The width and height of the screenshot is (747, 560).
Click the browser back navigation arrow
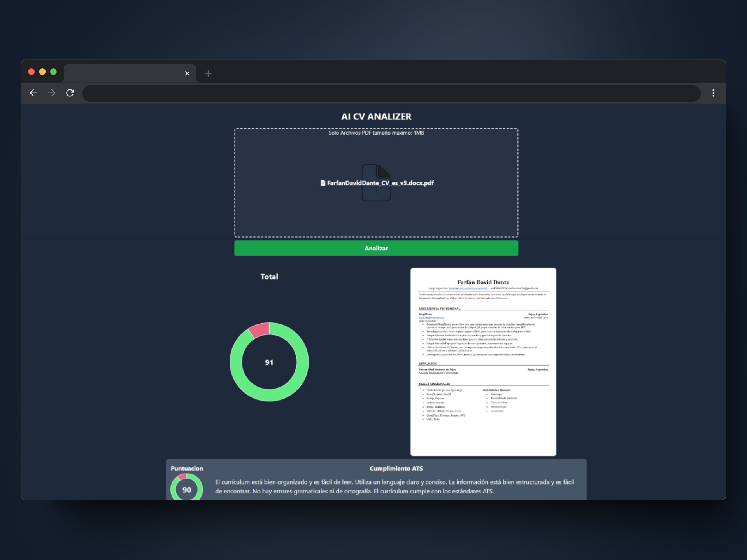click(33, 93)
